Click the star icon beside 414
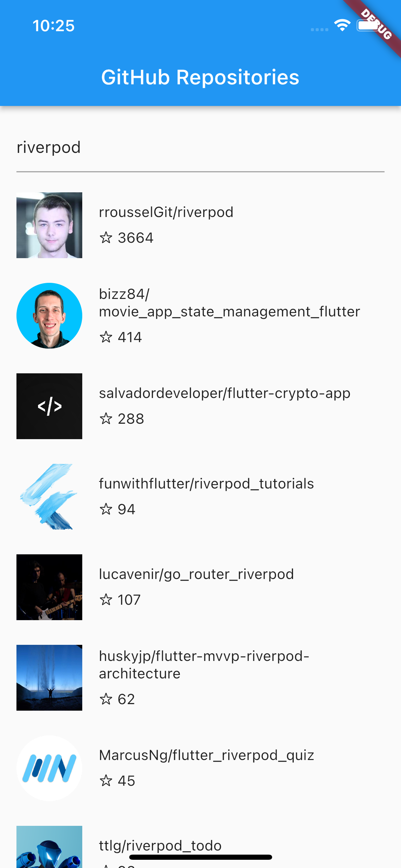 (x=107, y=337)
